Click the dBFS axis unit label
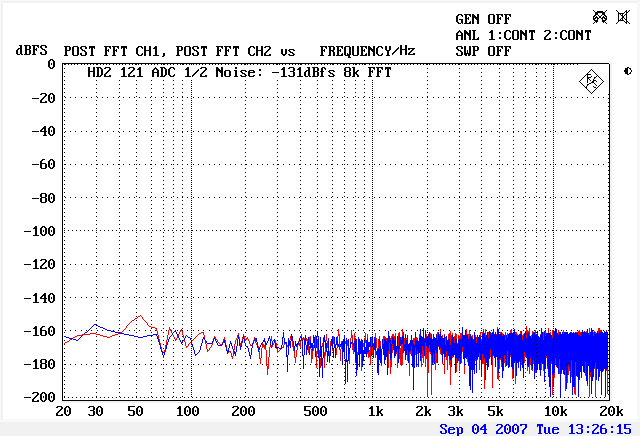This screenshot has height=436, width=640. pyautogui.click(x=31, y=51)
